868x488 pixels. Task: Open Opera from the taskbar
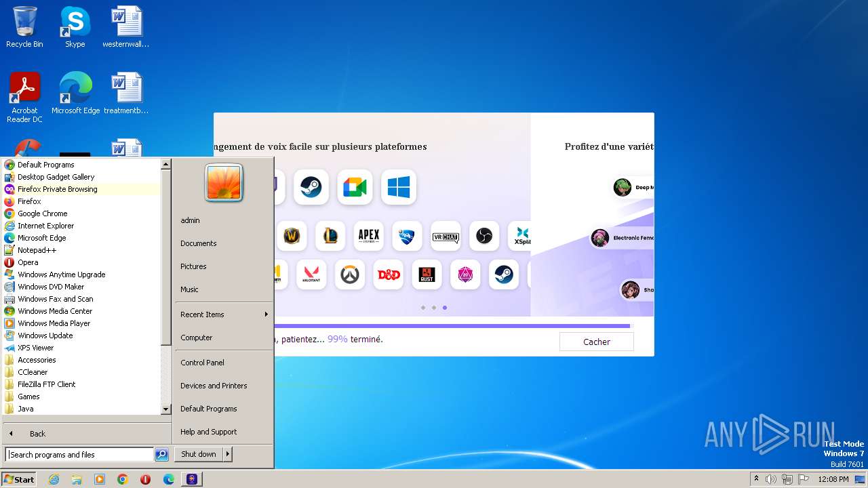145,479
